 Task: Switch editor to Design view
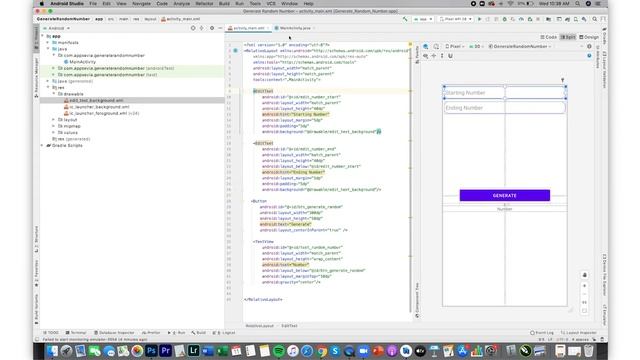[x=589, y=37]
